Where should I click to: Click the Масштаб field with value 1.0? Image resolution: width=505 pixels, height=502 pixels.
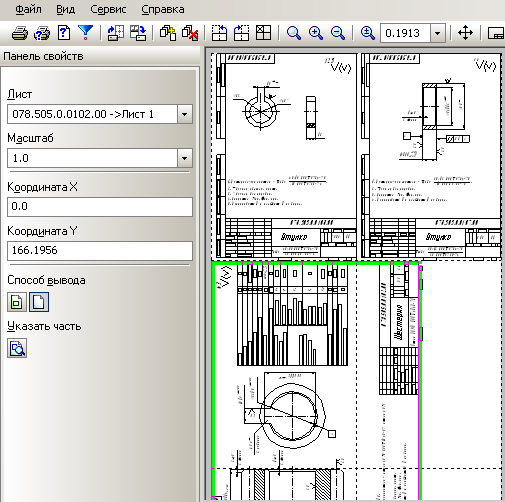93,158
